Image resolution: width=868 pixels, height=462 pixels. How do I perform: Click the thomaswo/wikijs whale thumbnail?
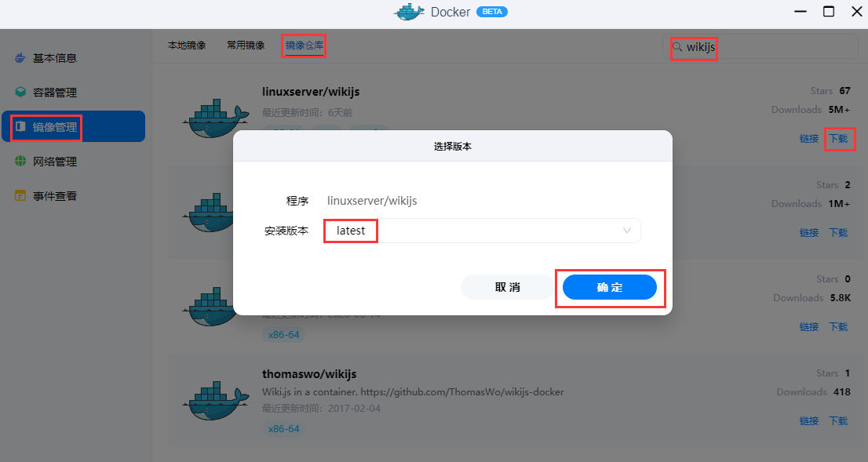pos(216,401)
